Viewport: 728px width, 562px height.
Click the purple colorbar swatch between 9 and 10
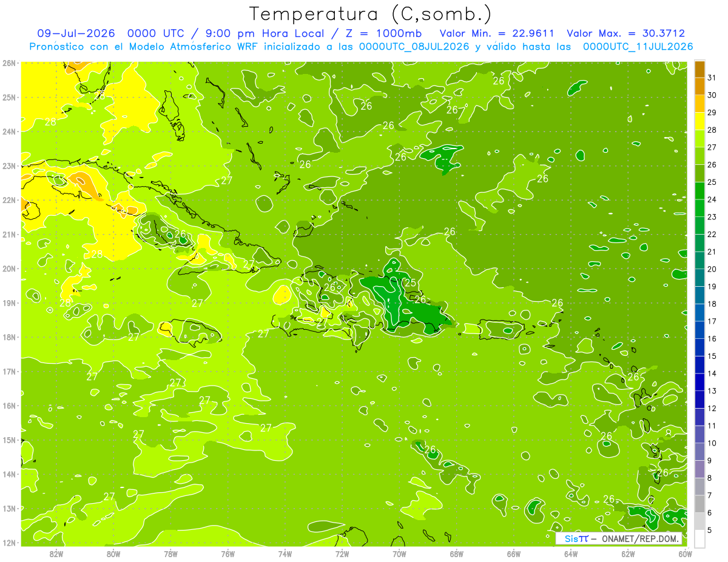699,452
